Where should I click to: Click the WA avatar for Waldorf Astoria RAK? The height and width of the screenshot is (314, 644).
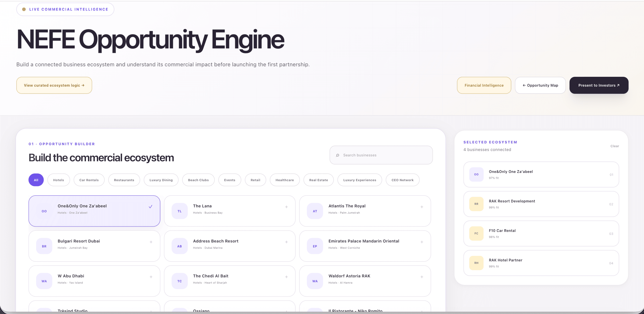[315, 281]
